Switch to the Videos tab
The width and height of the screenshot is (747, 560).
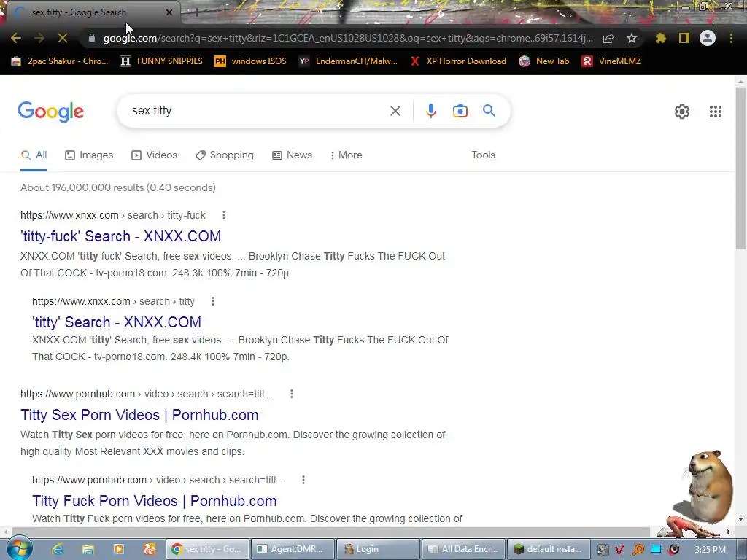[x=155, y=155]
